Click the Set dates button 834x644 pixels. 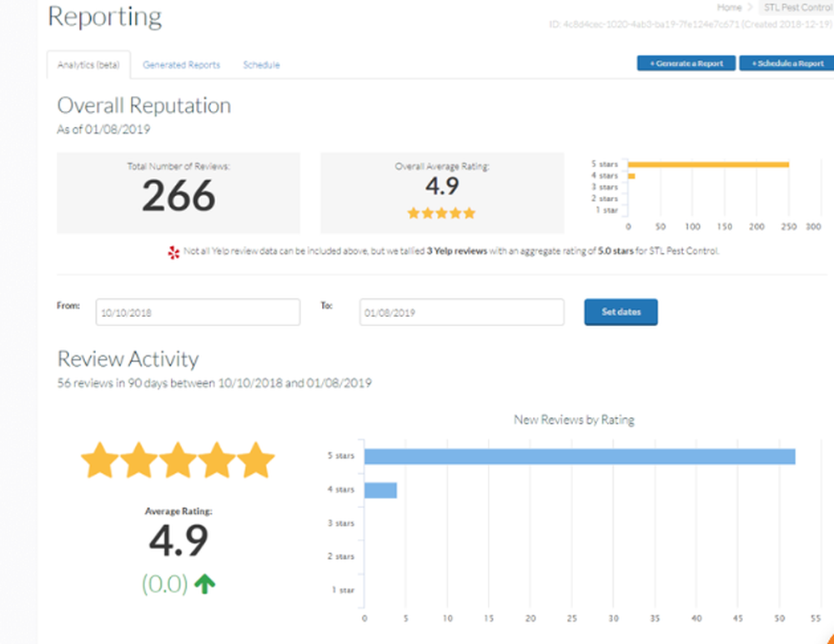click(x=620, y=312)
